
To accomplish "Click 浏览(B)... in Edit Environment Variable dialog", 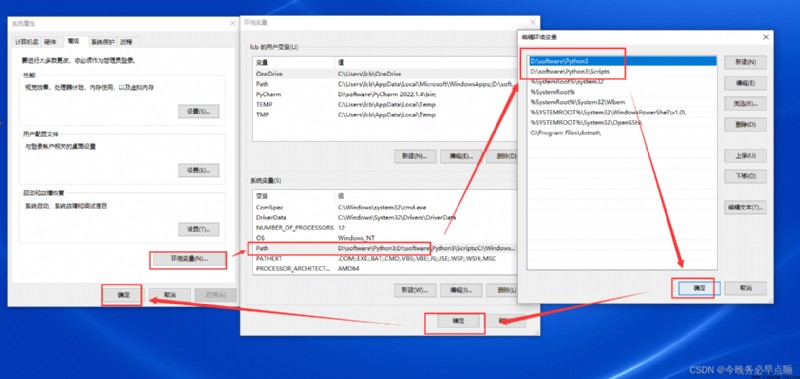I will pos(745,104).
